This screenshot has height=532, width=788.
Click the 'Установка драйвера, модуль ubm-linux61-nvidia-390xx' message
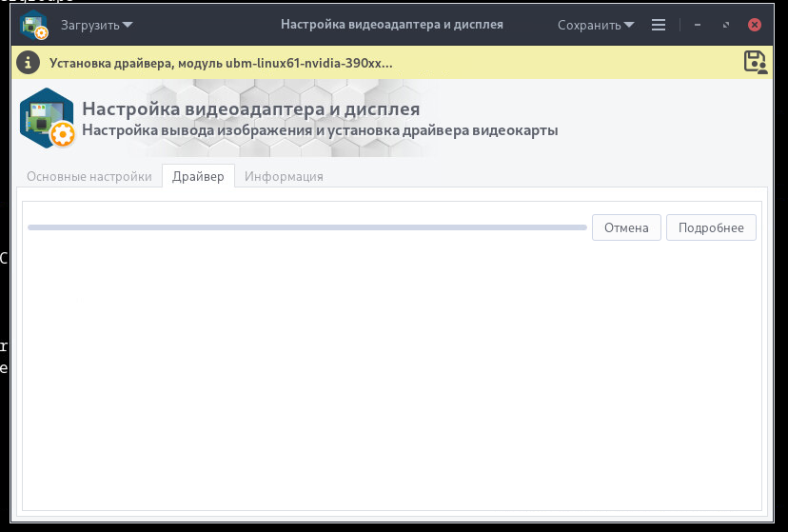pos(221,64)
